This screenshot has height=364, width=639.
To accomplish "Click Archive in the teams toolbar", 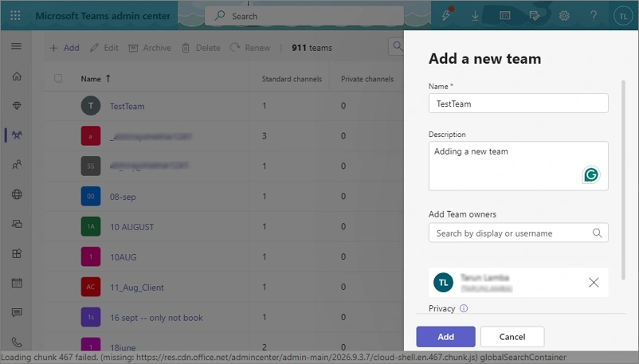I will (150, 48).
